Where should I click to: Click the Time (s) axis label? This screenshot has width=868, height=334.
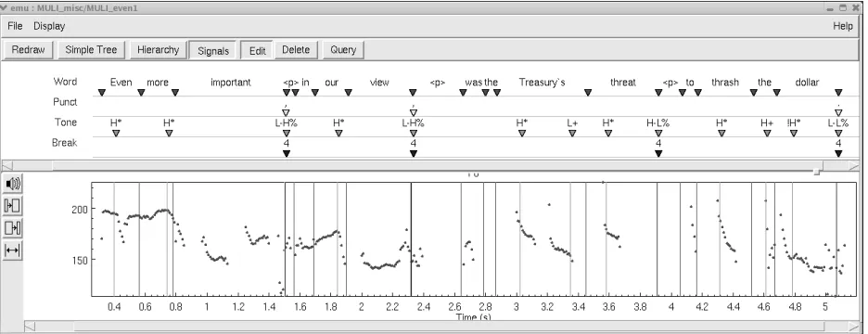[x=473, y=316]
